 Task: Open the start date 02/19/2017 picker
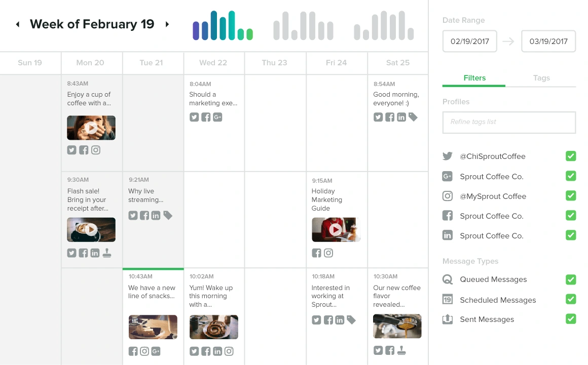[469, 41]
